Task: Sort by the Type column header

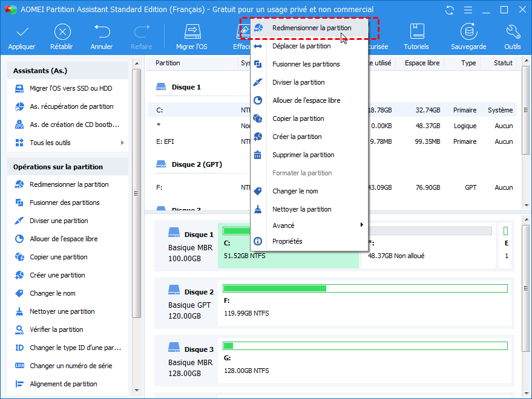Action: 468,63
